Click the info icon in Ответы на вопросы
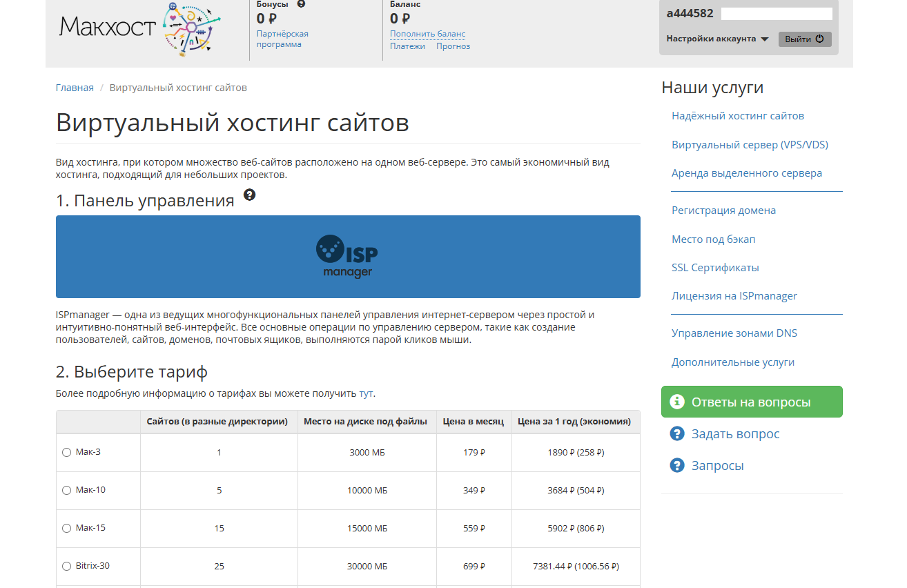The image size is (907, 588). [x=678, y=402]
